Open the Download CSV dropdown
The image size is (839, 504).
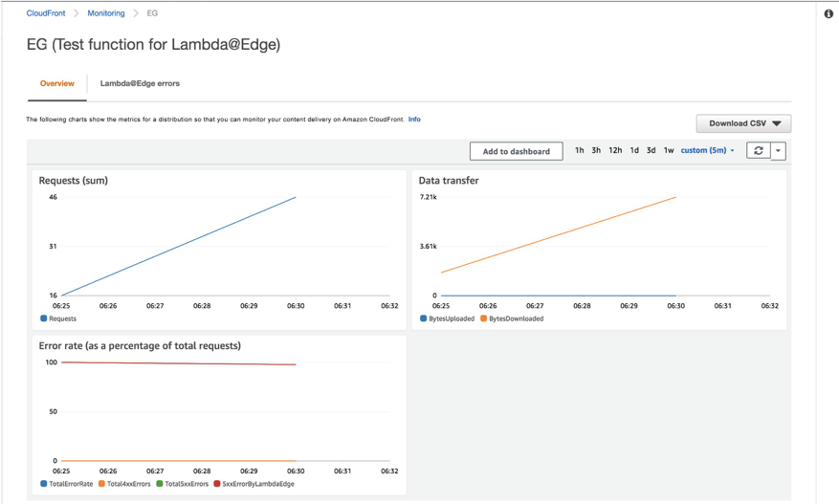click(x=743, y=123)
